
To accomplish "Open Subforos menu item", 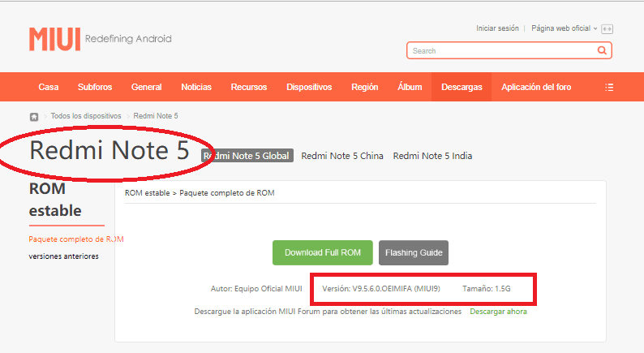I will [x=95, y=87].
